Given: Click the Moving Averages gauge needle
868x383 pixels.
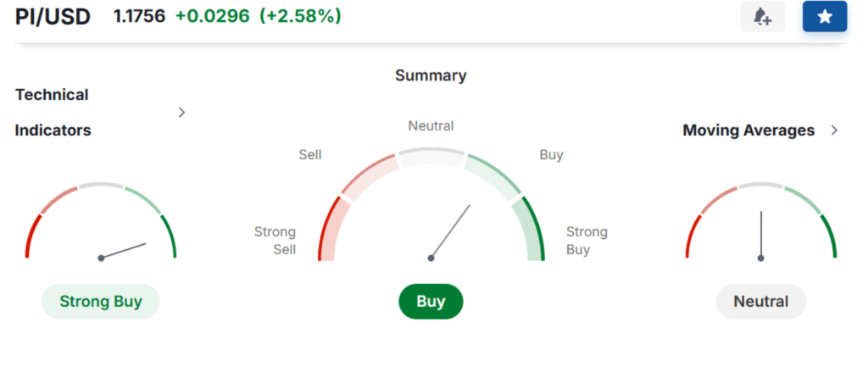Looking at the screenshot, I should tap(761, 236).
